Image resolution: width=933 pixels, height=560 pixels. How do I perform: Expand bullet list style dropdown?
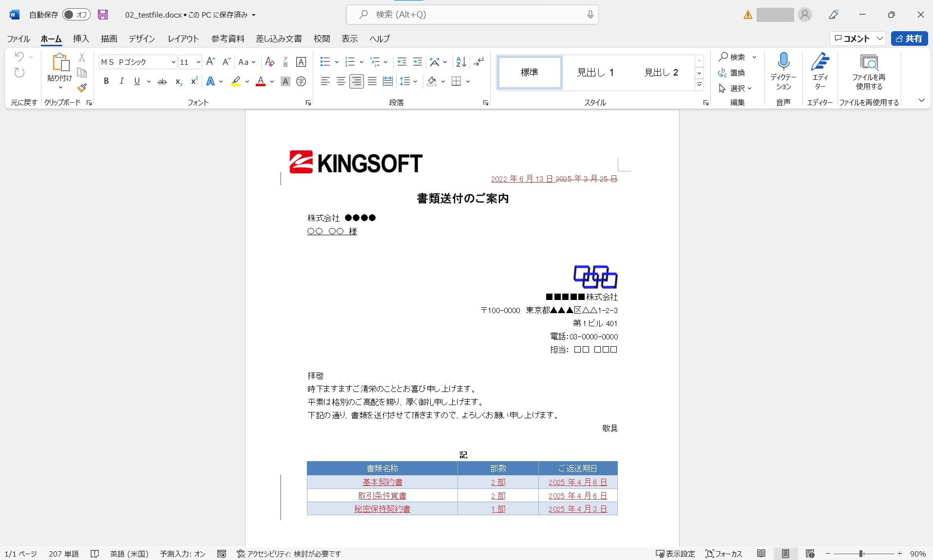(337, 62)
